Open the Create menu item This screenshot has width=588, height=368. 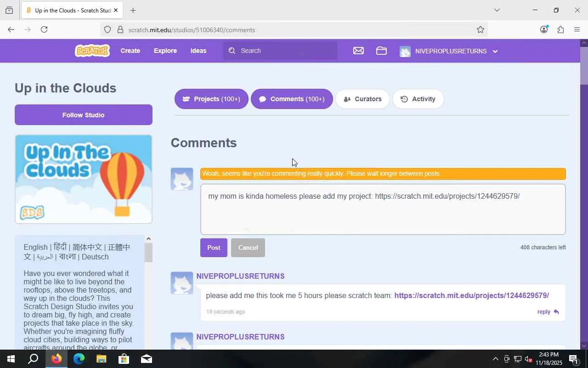click(x=130, y=51)
